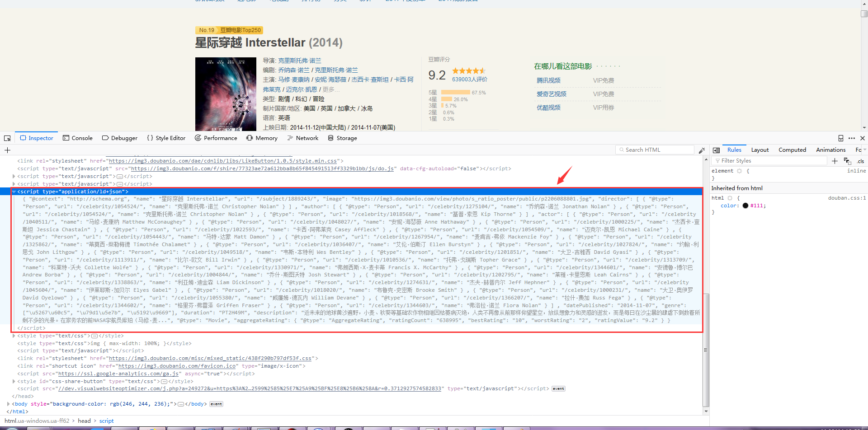Screen dimensions: 868x430
Task: Collapse the application/ld+json script node
Action: click(x=14, y=192)
